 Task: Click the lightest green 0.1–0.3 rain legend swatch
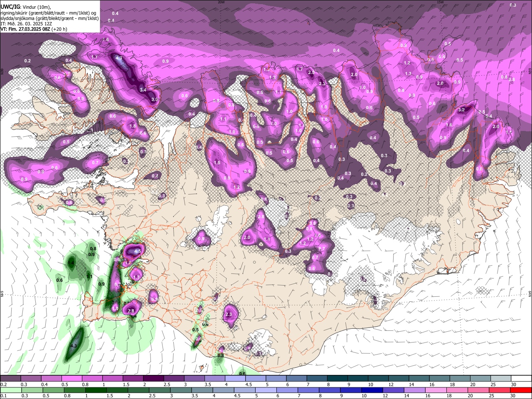(10, 390)
